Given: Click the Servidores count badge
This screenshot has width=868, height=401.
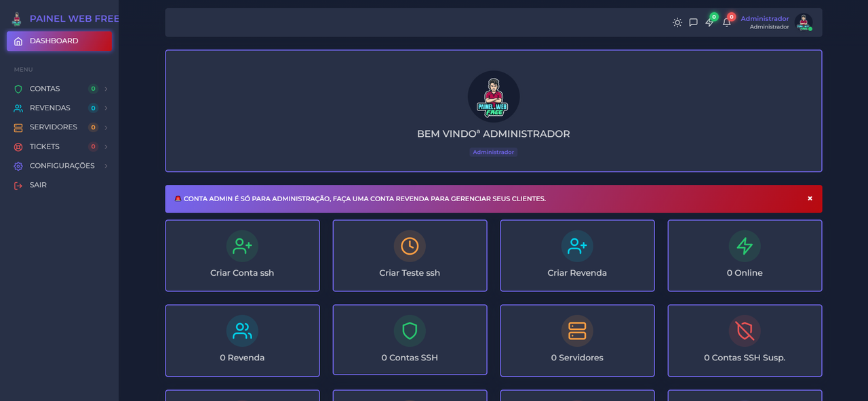Looking at the screenshot, I should pyautogui.click(x=93, y=127).
